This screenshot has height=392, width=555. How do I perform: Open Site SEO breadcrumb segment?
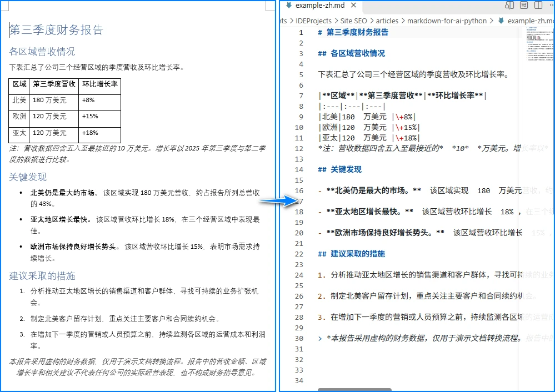[x=353, y=21]
